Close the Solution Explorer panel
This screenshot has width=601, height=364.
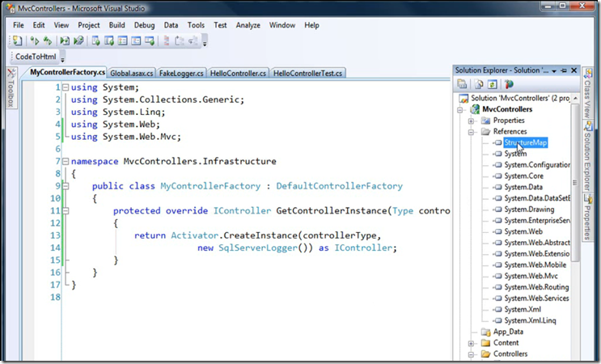click(x=573, y=70)
